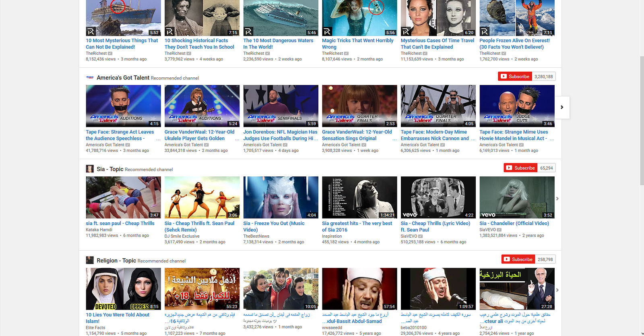Open 'sia ft. sean paul - Cheap Thrills' title
Image resolution: width=644 pixels, height=336 pixels.
pos(120,223)
